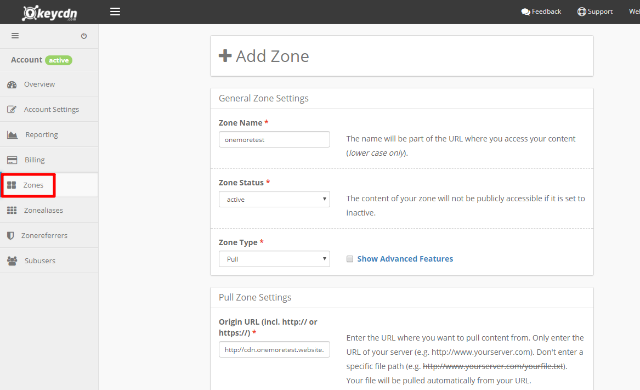Enable Show Advanced Features checkbox
Screen dimensions: 640x390
[349, 259]
